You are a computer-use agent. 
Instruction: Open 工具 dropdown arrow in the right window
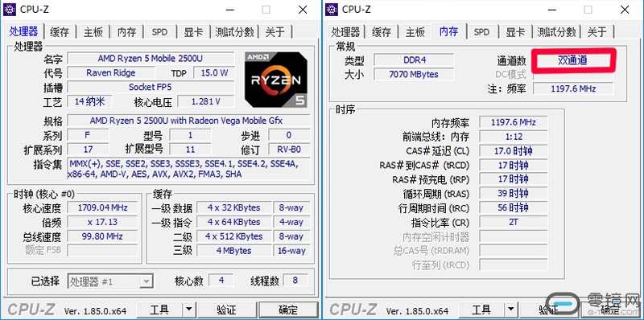510,310
